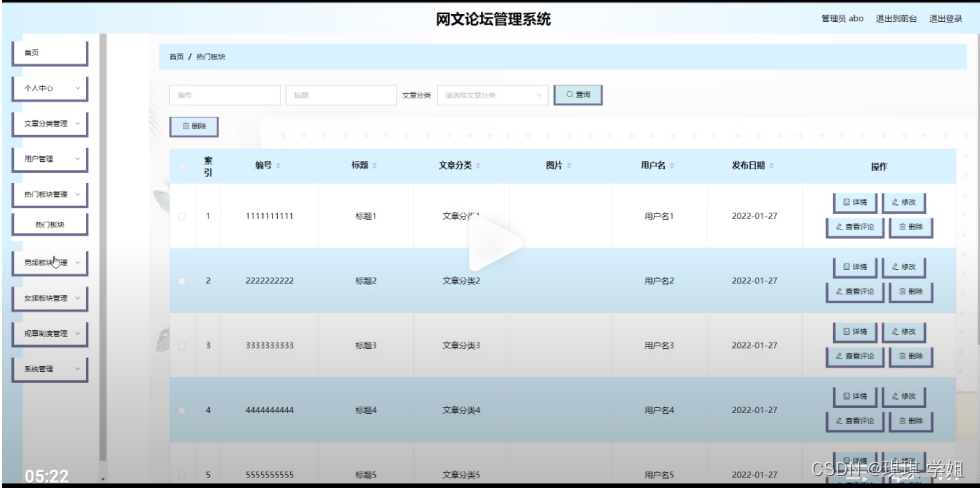
Task: Remove row 3333333333 with 删除
Action: pyautogui.click(x=911, y=357)
